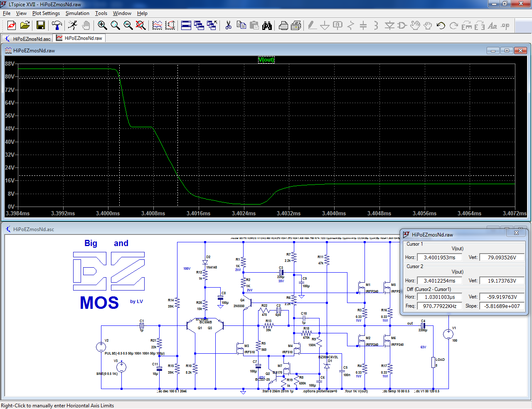This screenshot has height=409, width=532.
Task: Open the Simulation menu
Action: tap(77, 13)
